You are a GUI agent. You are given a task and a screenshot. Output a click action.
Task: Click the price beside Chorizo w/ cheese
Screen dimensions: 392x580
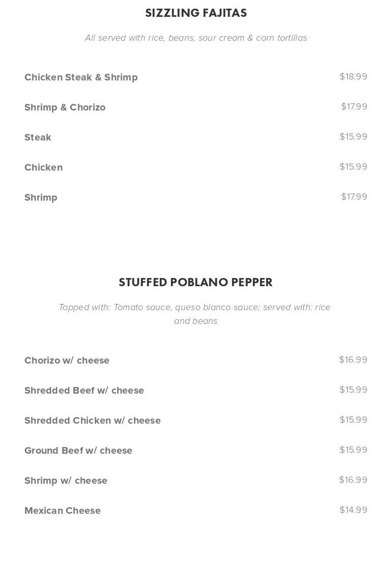(x=353, y=360)
